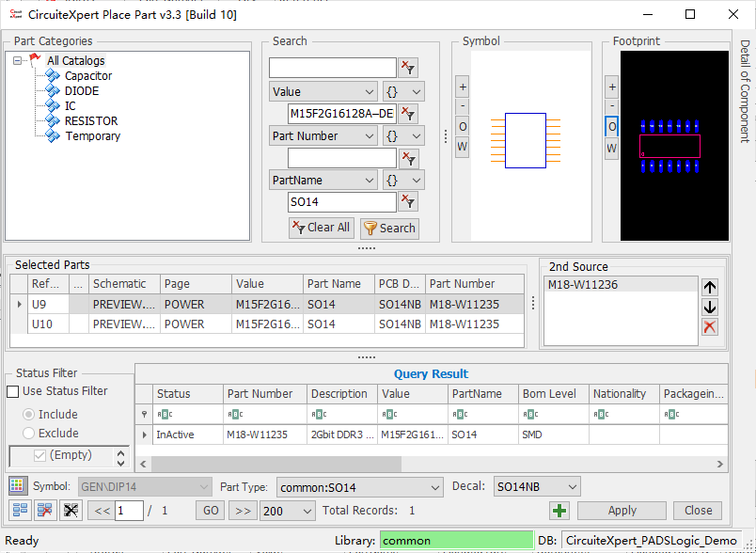Open the grid icon beside Symbol label
Screen dimensions: 756x553
(x=18, y=486)
